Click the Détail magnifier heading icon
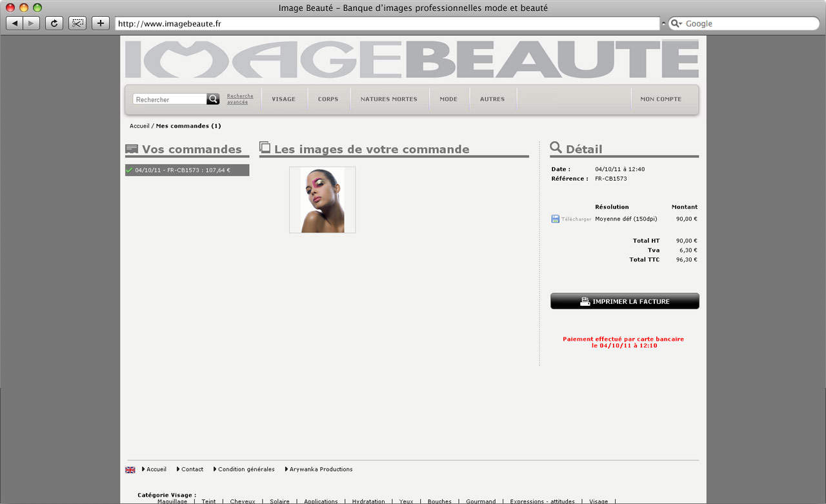The image size is (826, 504). (556, 148)
